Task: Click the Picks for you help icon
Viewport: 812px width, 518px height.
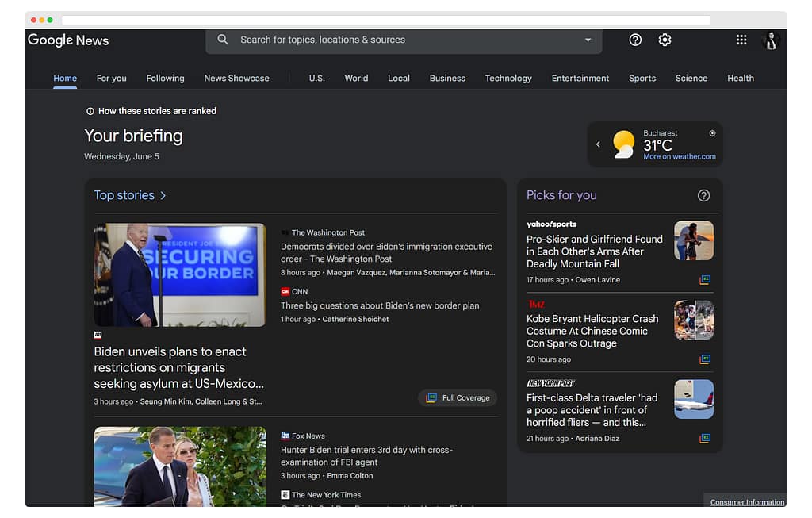Action: pos(703,195)
